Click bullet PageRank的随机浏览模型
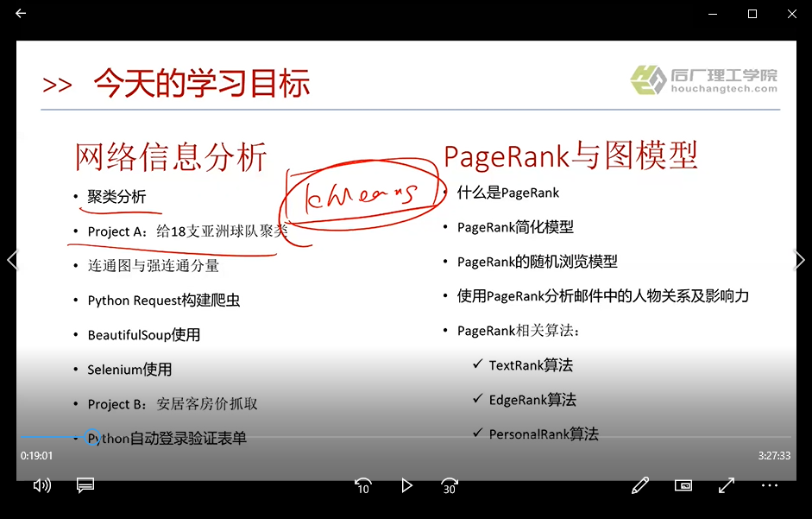Image resolution: width=812 pixels, height=519 pixels. (537, 262)
